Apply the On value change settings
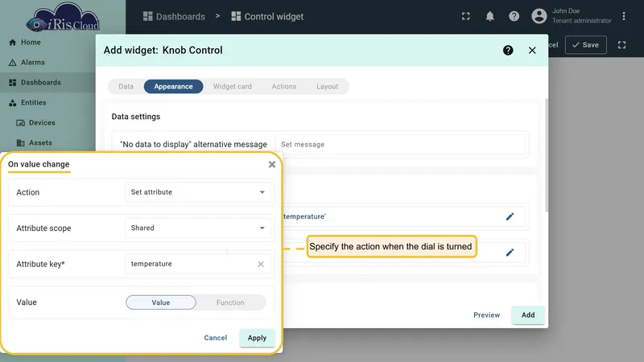Screen dimensions: 644x362 pyautogui.click(x=257, y=338)
